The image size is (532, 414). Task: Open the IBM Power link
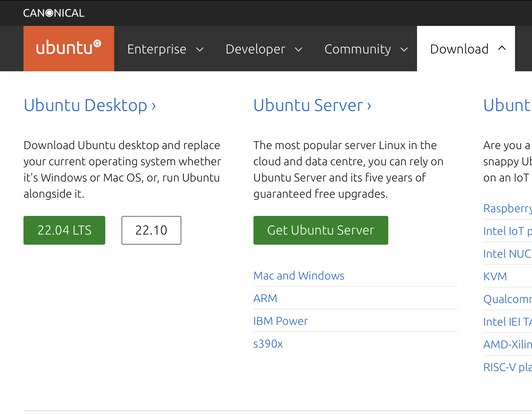[281, 321]
